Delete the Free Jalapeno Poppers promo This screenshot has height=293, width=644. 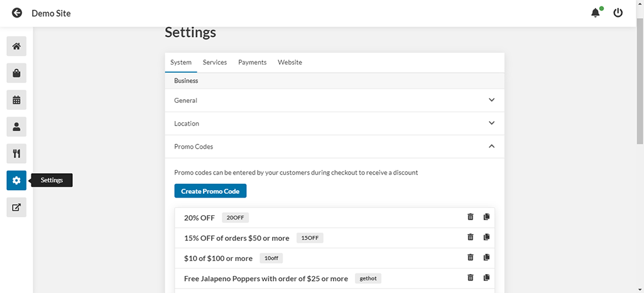click(471, 278)
